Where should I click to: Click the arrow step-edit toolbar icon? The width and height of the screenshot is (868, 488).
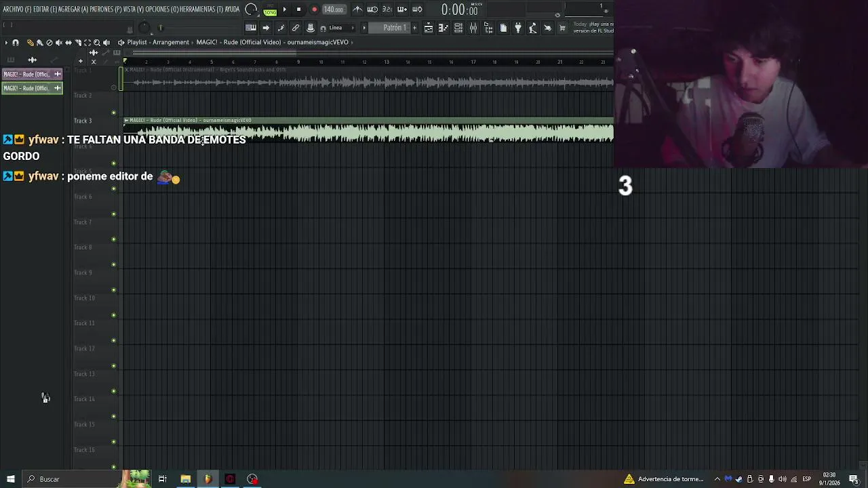pyautogui.click(x=266, y=28)
